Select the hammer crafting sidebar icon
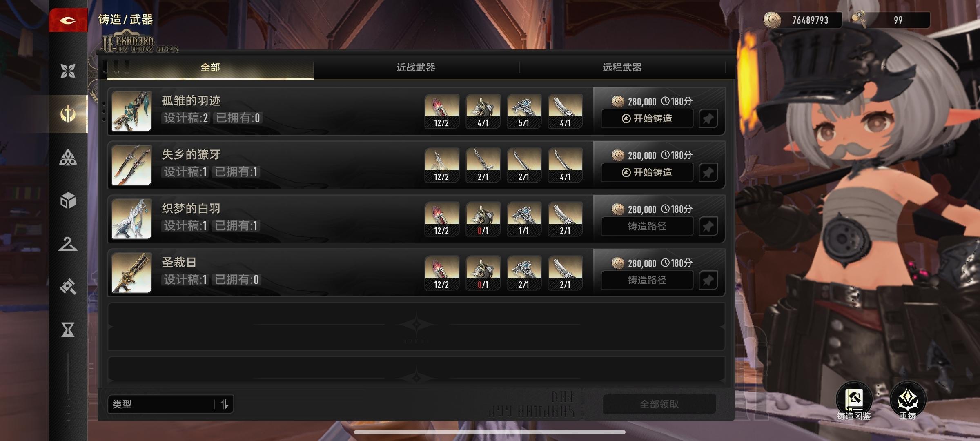Screen dimensions: 980x441 click(68, 286)
